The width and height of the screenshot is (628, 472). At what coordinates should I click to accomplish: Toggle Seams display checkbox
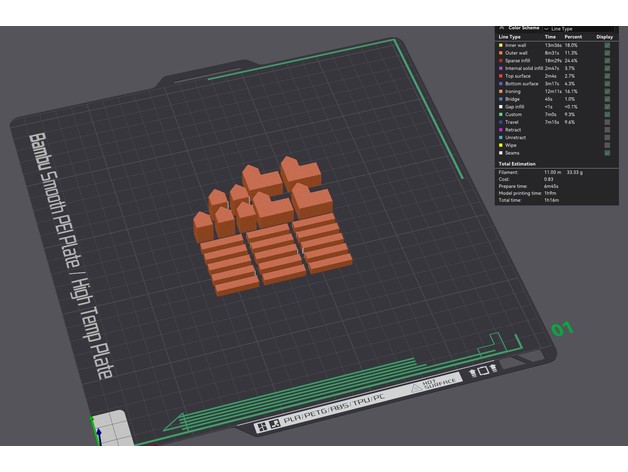coord(606,152)
